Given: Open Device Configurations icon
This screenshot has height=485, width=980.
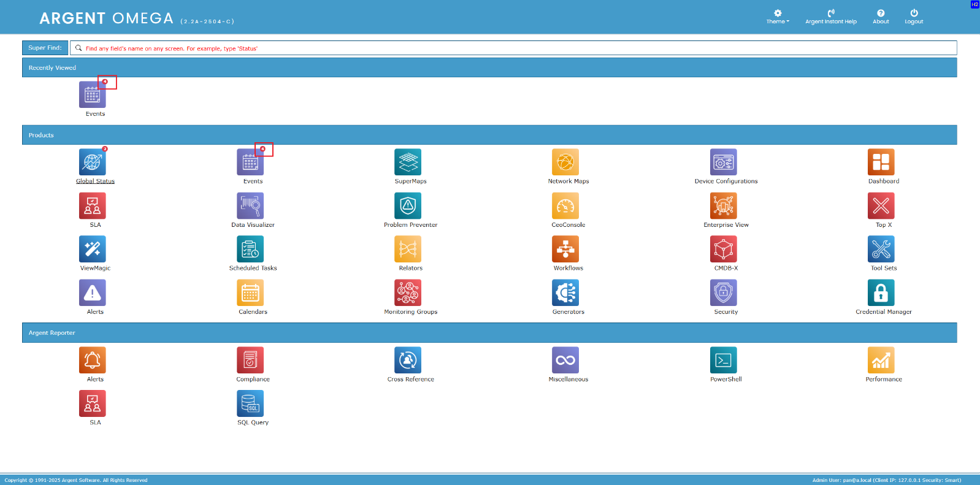Looking at the screenshot, I should (x=723, y=162).
